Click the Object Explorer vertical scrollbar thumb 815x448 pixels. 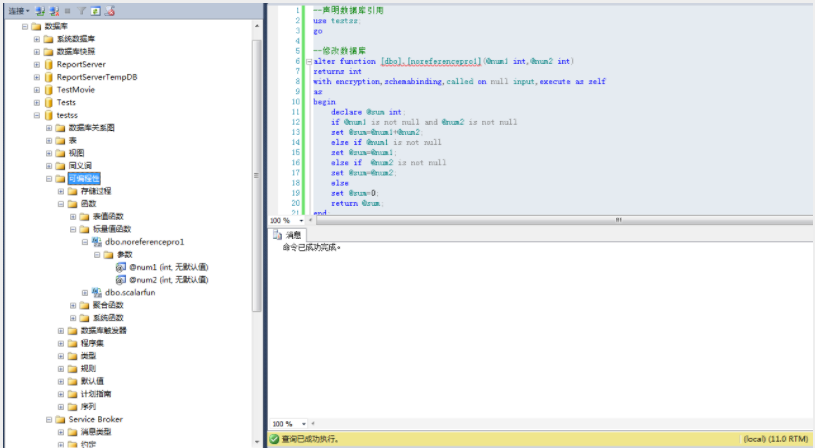[x=256, y=175]
